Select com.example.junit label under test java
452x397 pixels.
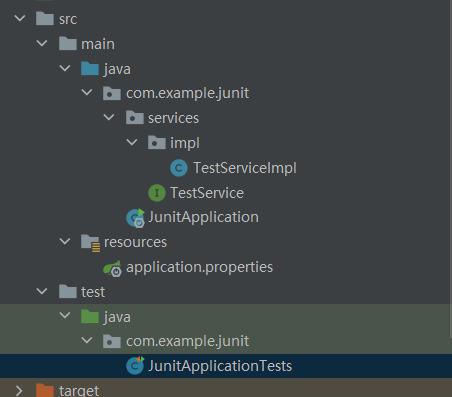point(187,341)
